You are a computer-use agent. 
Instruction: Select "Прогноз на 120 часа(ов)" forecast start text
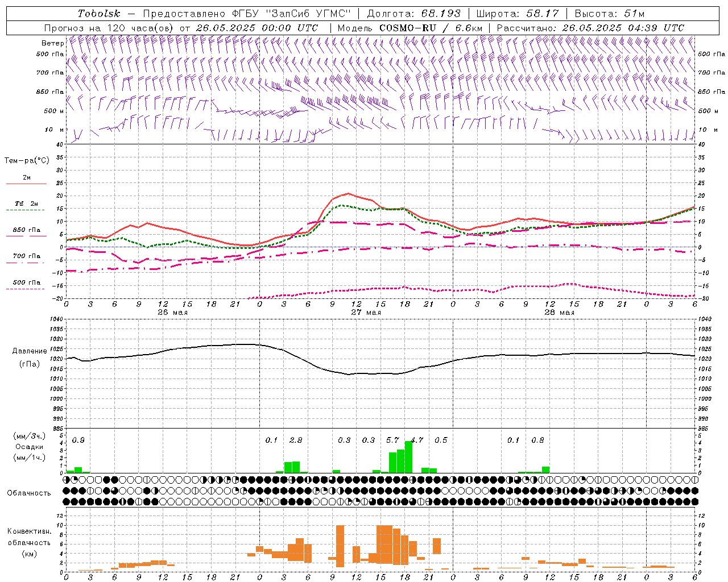pyautogui.click(x=109, y=28)
